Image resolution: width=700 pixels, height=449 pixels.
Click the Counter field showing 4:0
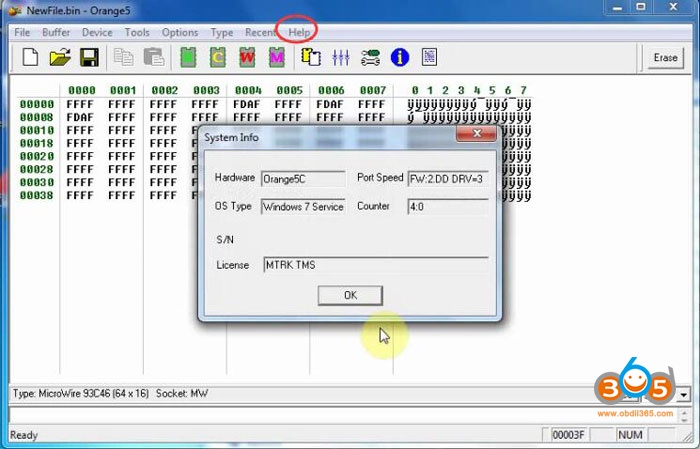448,207
